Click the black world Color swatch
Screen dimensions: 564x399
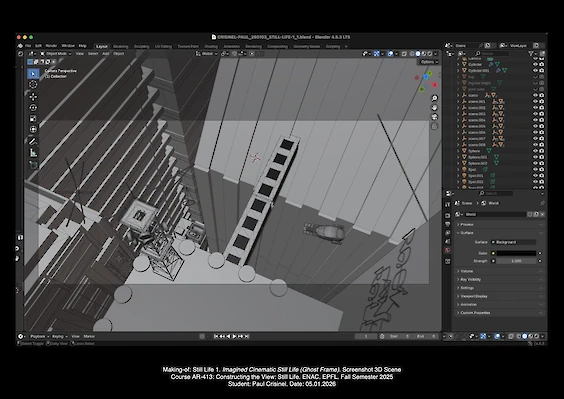(x=516, y=253)
